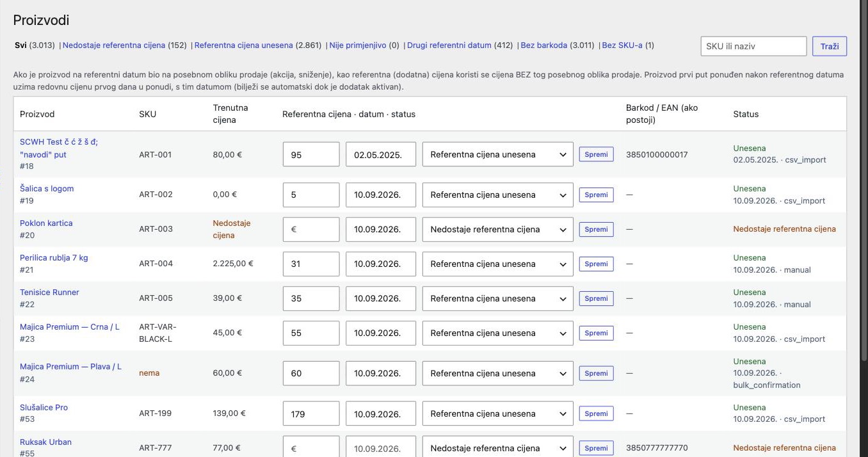Filter by Bez SKU-a
Image resolution: width=868 pixels, height=457 pixels.
622,45
